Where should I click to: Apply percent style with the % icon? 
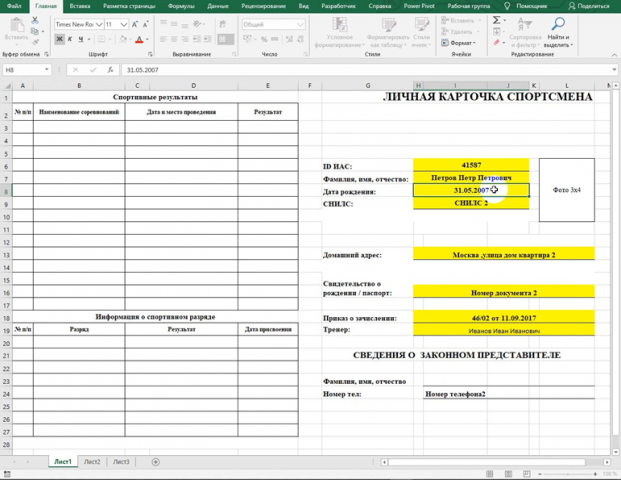(264, 39)
